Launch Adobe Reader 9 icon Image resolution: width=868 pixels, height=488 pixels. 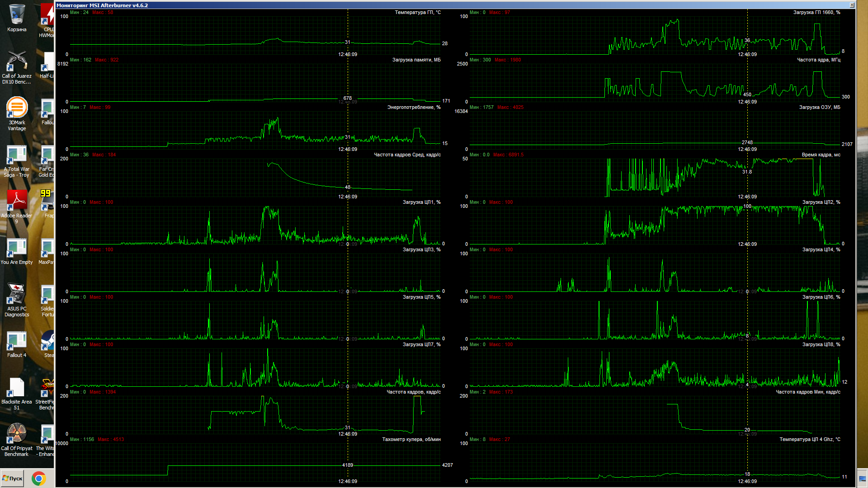point(17,203)
